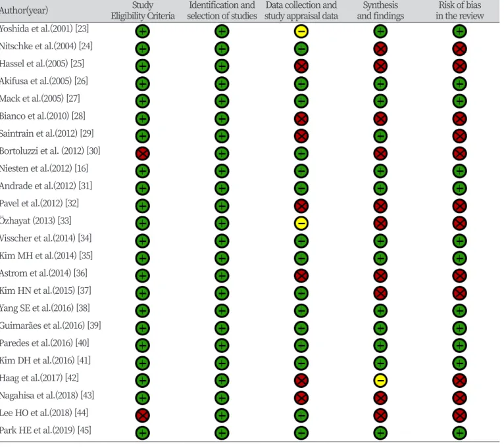Click red Data collection icon in Saintrain row
Viewport: 504px width, 447px height.
(301, 136)
